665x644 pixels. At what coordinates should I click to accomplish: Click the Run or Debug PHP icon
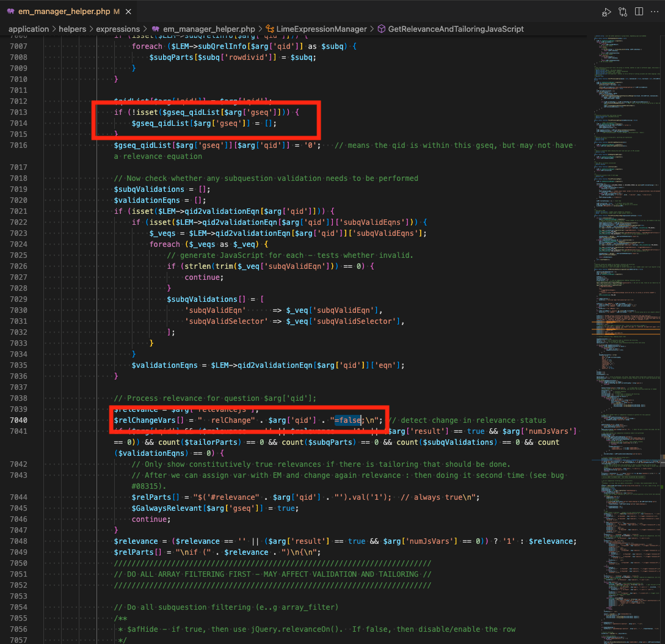[606, 12]
